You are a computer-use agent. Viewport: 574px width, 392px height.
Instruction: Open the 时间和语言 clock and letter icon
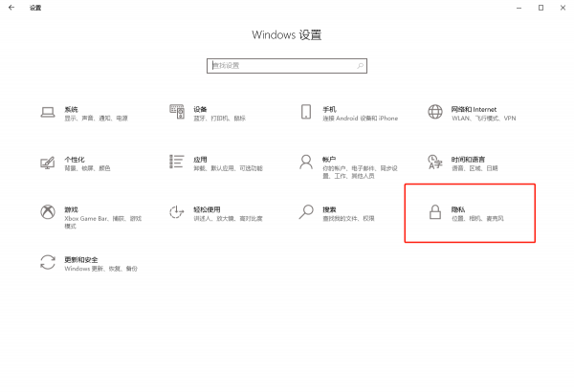435,163
